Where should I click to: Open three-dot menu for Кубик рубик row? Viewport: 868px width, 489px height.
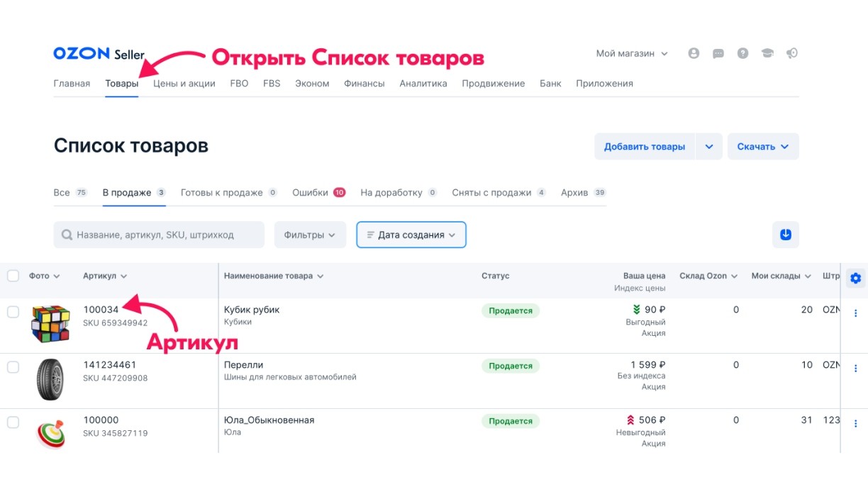855,313
